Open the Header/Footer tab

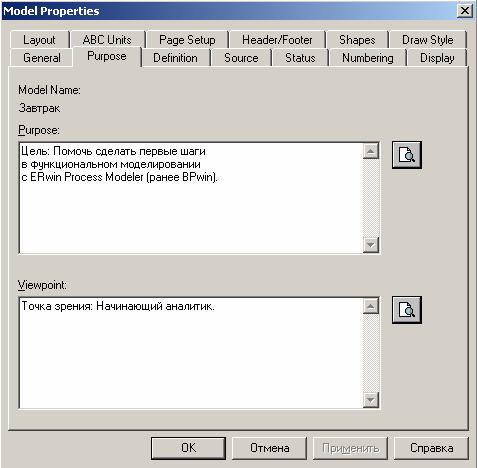pos(277,40)
